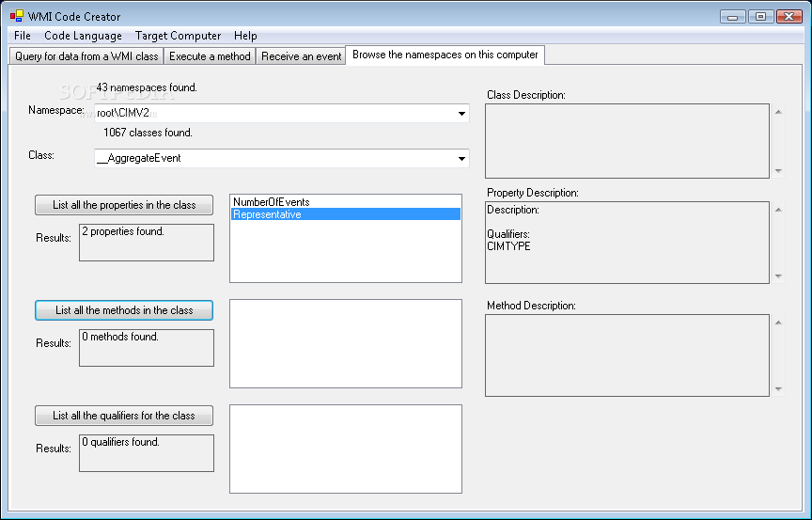Click Method Description scrollbar up arrow
Viewport: 812px width, 520px height.
(x=778, y=323)
